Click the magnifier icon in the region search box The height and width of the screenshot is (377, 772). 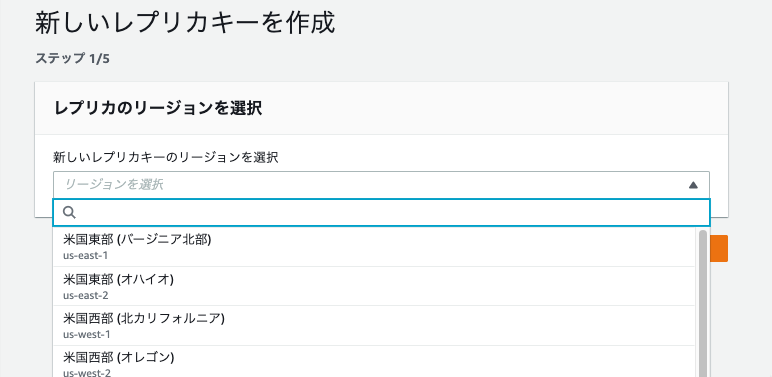tap(70, 212)
